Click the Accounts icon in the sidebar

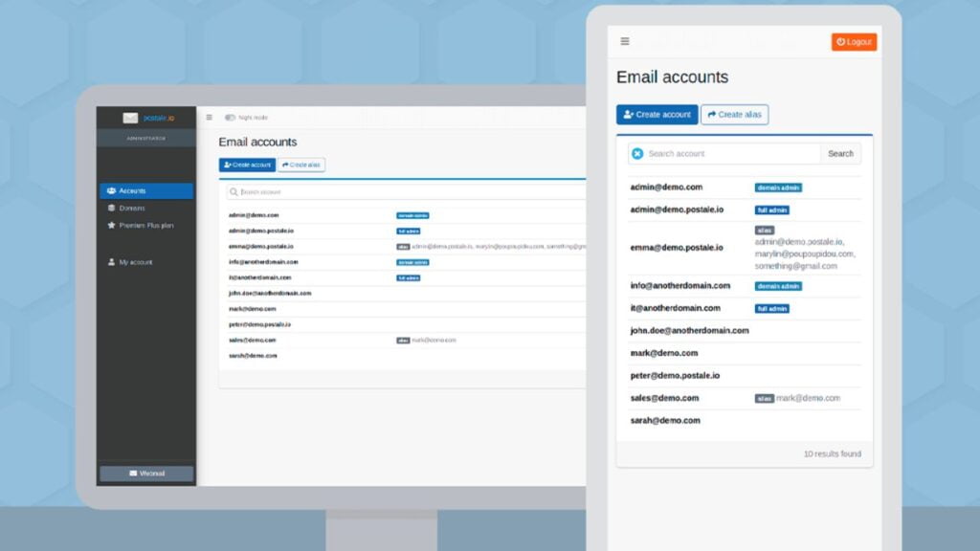(x=111, y=191)
